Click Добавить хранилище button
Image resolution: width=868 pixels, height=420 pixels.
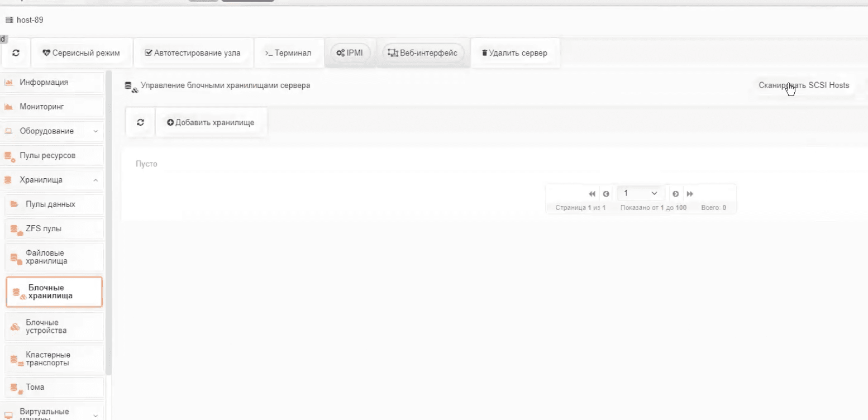click(x=211, y=122)
